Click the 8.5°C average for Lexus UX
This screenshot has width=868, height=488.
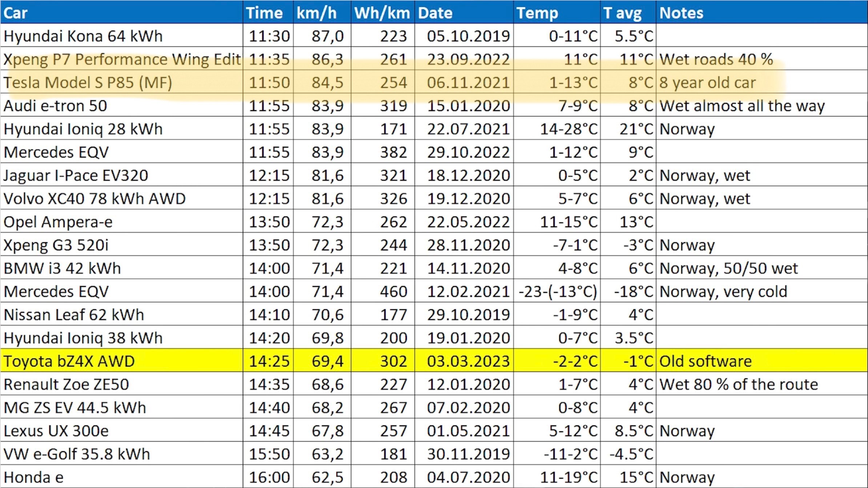pyautogui.click(x=628, y=431)
